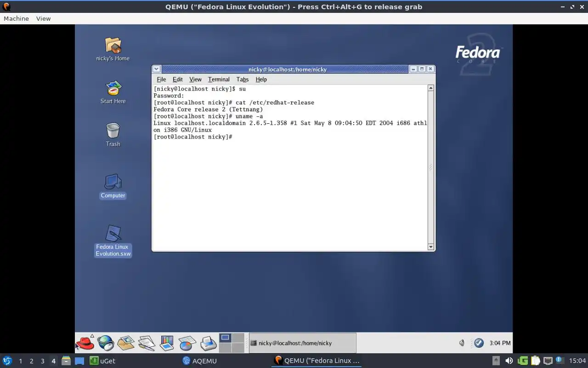
Task: Open the QEMU Machine menu
Action: 16,18
